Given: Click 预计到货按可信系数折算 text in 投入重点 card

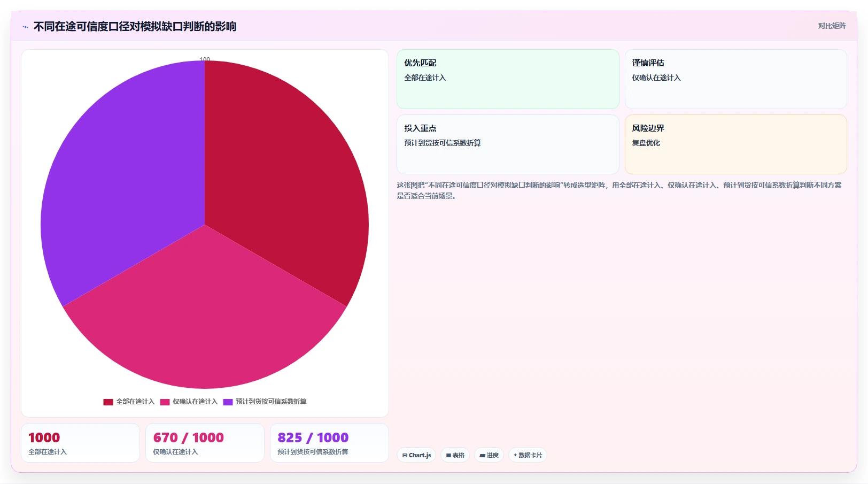Looking at the screenshot, I should [x=443, y=143].
